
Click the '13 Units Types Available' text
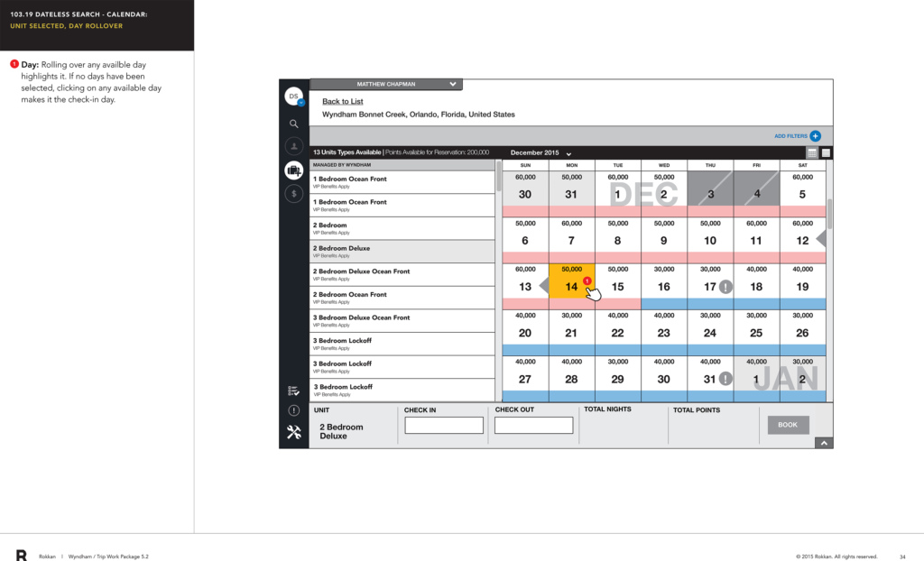point(346,152)
